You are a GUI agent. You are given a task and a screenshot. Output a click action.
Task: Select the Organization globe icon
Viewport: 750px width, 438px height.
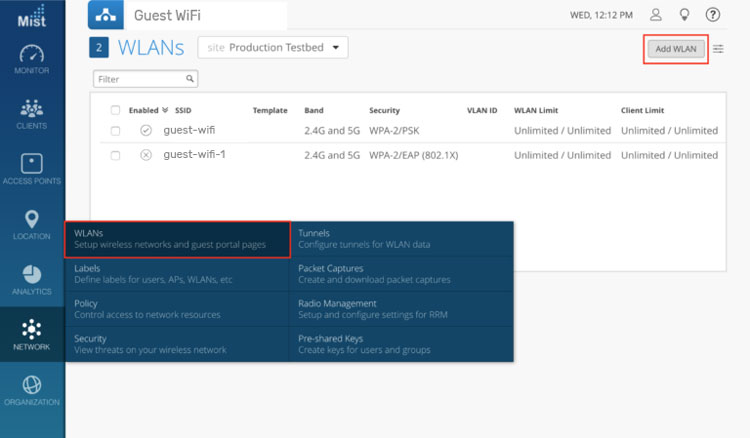(32, 387)
